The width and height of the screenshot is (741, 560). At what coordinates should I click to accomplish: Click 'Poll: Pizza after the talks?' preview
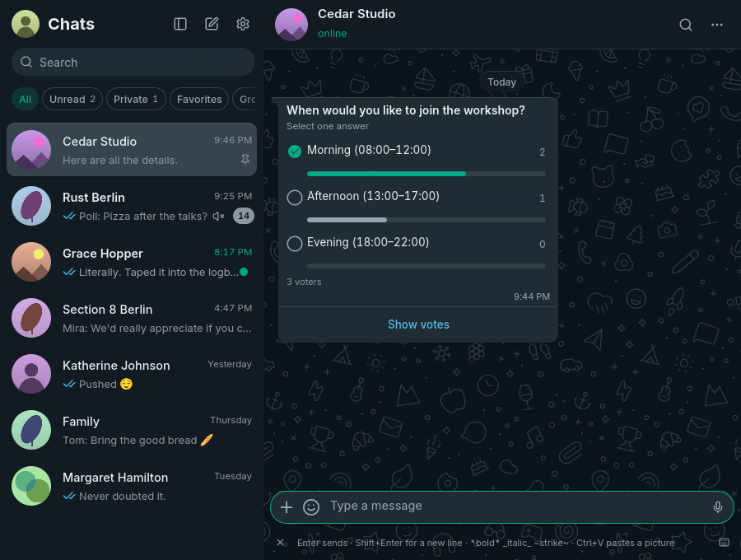coord(142,216)
